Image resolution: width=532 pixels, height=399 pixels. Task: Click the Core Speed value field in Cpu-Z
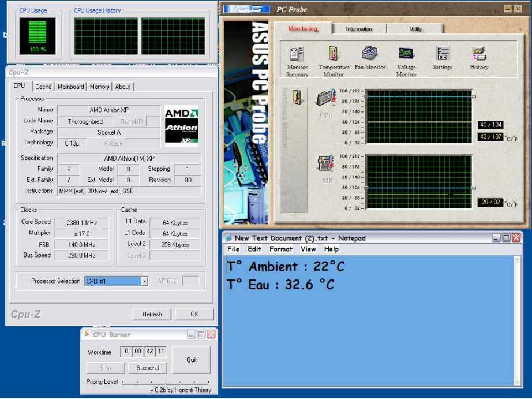click(82, 223)
